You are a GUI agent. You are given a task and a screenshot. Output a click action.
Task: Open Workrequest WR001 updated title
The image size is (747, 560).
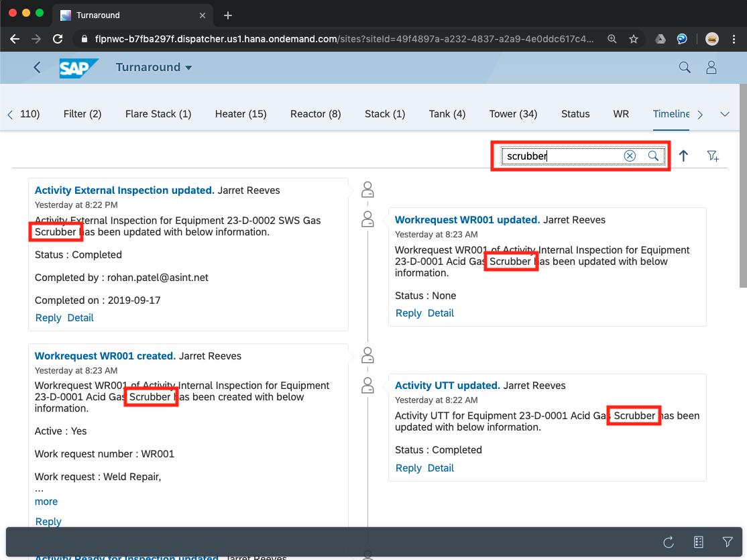[467, 220]
